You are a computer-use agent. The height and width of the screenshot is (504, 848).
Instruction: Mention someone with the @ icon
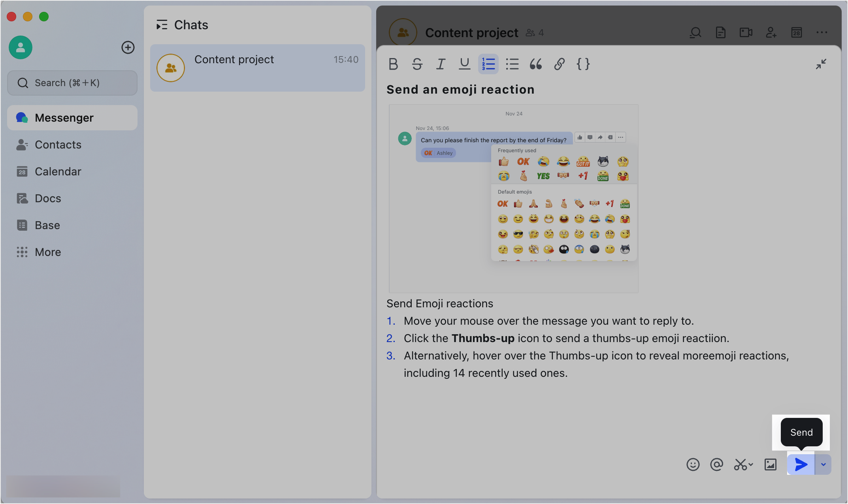pos(716,465)
